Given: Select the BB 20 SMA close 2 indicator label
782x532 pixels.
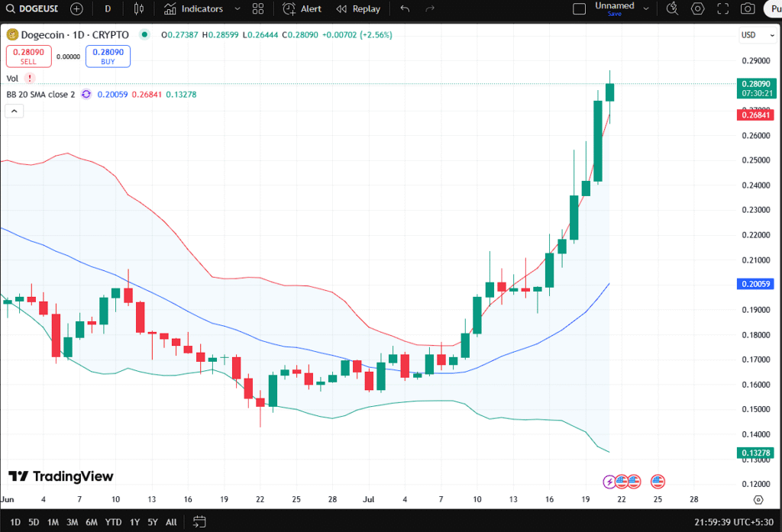Looking at the screenshot, I should [41, 94].
